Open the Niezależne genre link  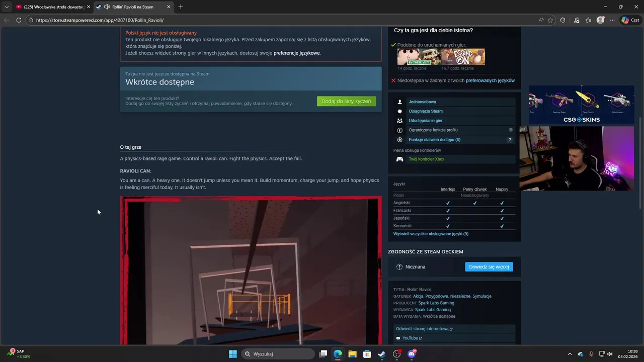[x=460, y=296]
